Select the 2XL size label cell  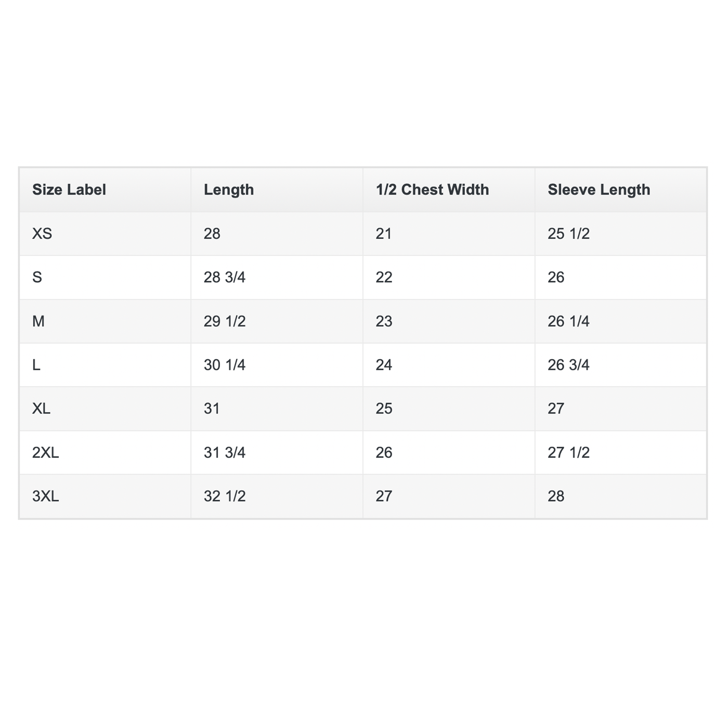46,452
